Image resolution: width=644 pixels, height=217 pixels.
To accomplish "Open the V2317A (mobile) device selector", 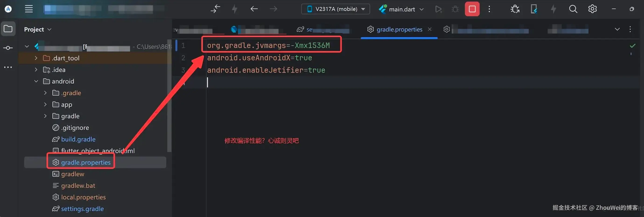I will [x=336, y=9].
